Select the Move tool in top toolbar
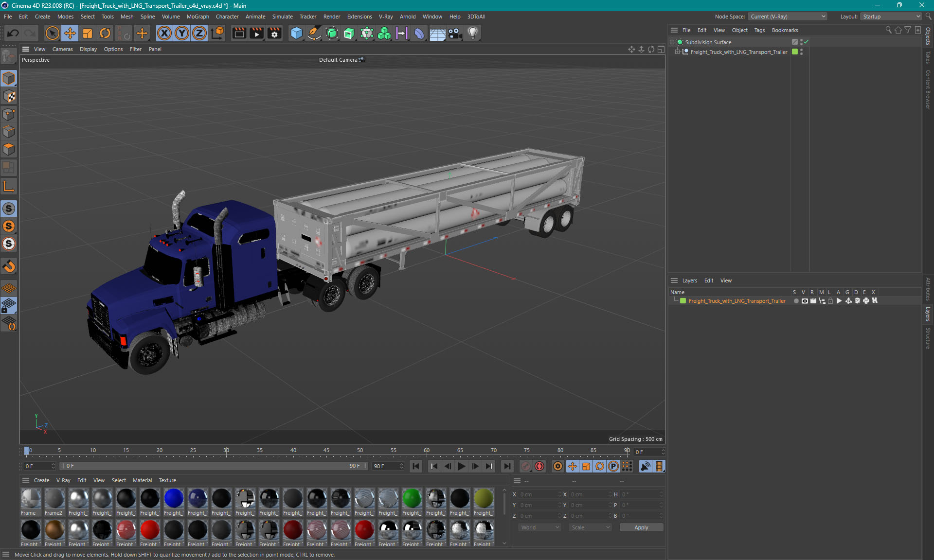This screenshot has height=560, width=934. pyautogui.click(x=70, y=33)
